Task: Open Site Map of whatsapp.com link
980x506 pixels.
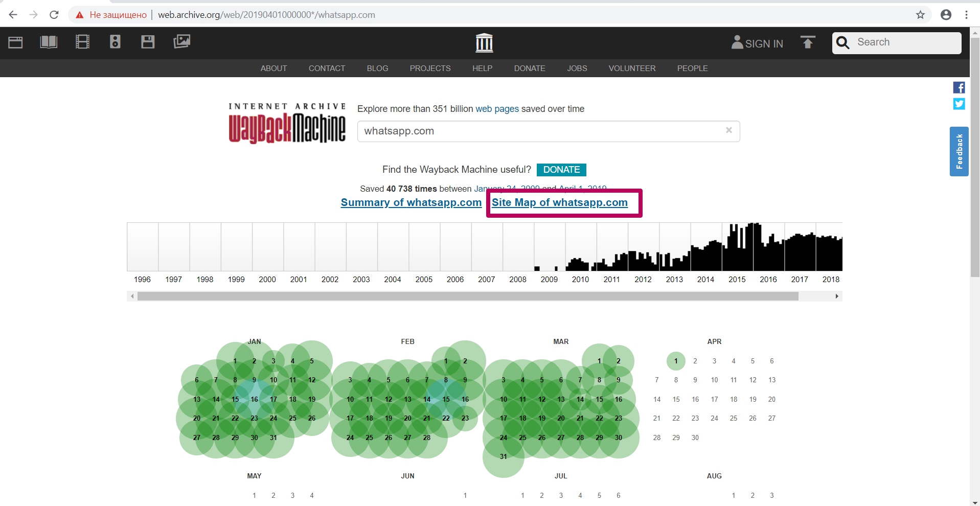Action: pyautogui.click(x=560, y=202)
